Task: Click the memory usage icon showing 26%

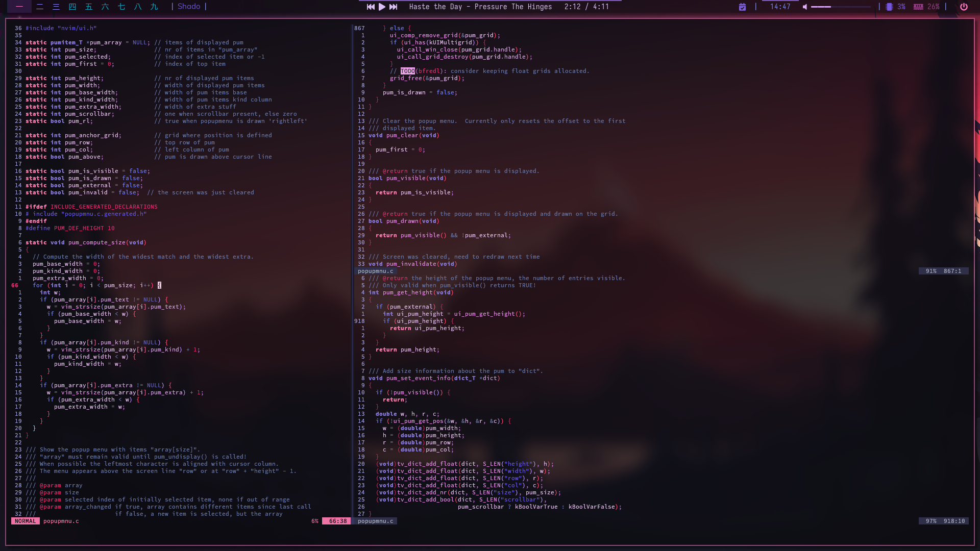Action: point(918,7)
